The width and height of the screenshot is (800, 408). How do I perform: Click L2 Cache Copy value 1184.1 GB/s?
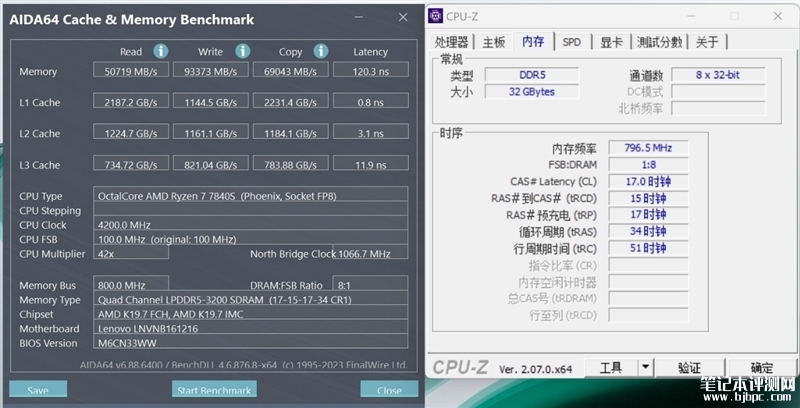[291, 132]
